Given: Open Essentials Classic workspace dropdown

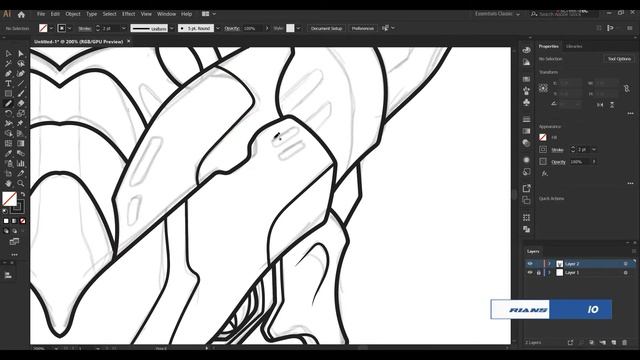Looking at the screenshot, I should (x=497, y=14).
